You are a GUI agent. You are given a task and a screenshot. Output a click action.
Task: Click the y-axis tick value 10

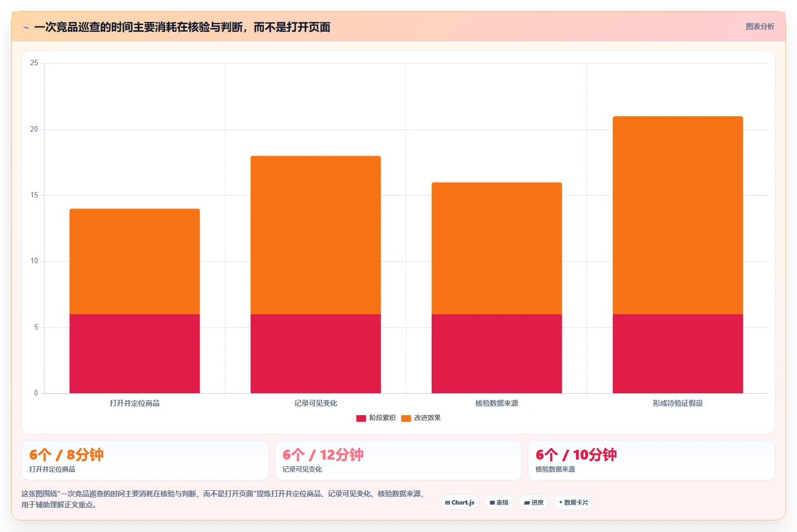pyautogui.click(x=34, y=261)
